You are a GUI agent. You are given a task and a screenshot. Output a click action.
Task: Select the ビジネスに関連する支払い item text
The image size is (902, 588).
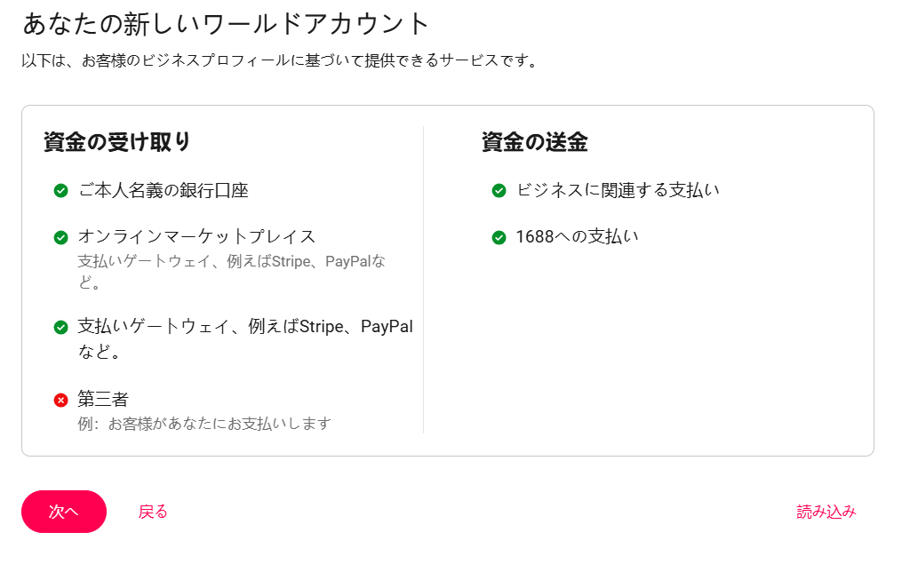pyautogui.click(x=618, y=190)
